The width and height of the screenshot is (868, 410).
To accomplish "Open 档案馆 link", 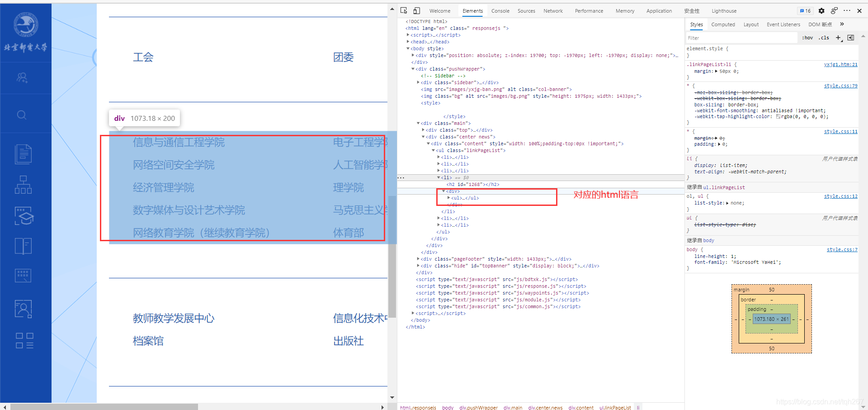I will click(x=148, y=341).
